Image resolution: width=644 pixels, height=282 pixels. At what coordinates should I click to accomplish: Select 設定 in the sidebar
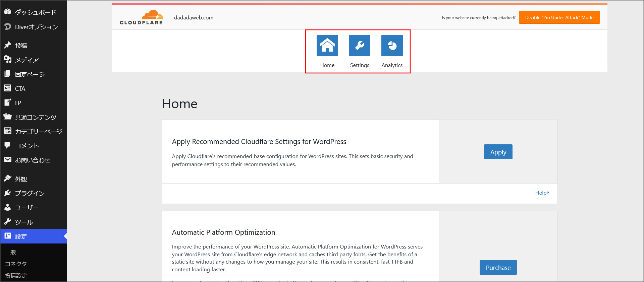point(34,236)
